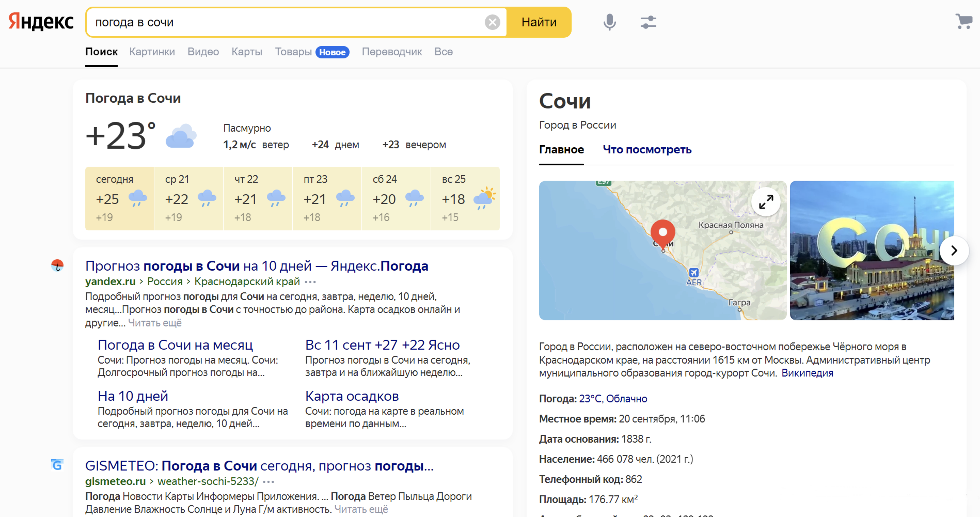Open forecast for ср 21
Viewport: 980px width, 517px height.
pyautogui.click(x=189, y=199)
